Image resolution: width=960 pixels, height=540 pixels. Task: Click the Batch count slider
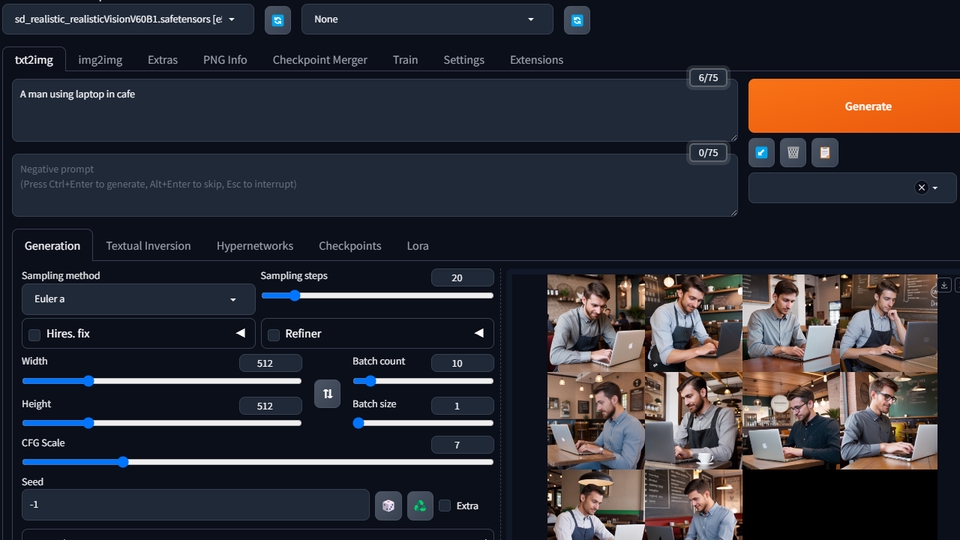click(x=423, y=381)
